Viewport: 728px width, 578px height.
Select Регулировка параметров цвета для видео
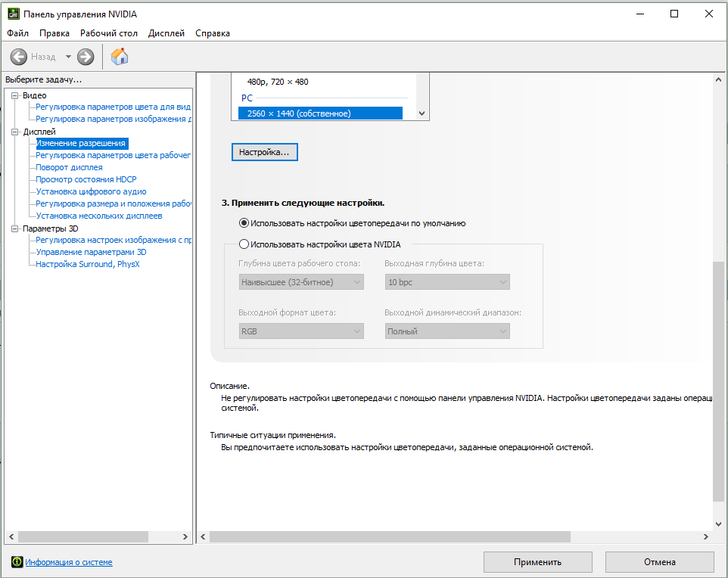click(x=114, y=107)
